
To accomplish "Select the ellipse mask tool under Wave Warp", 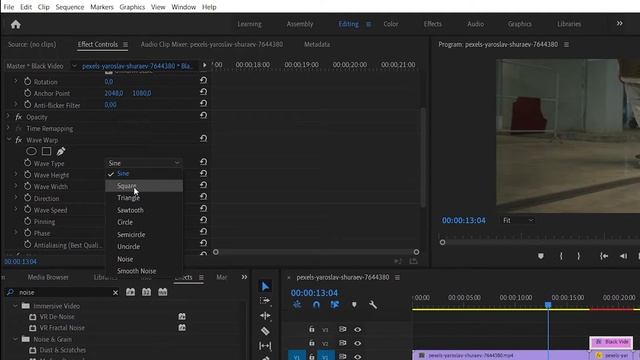I will pyautogui.click(x=31, y=151).
